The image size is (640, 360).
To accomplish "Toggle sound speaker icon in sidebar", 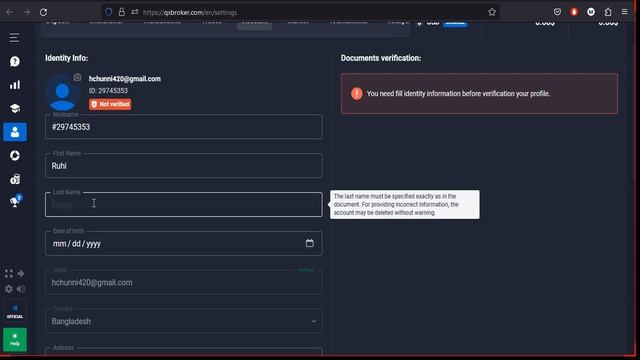I will tap(21, 289).
